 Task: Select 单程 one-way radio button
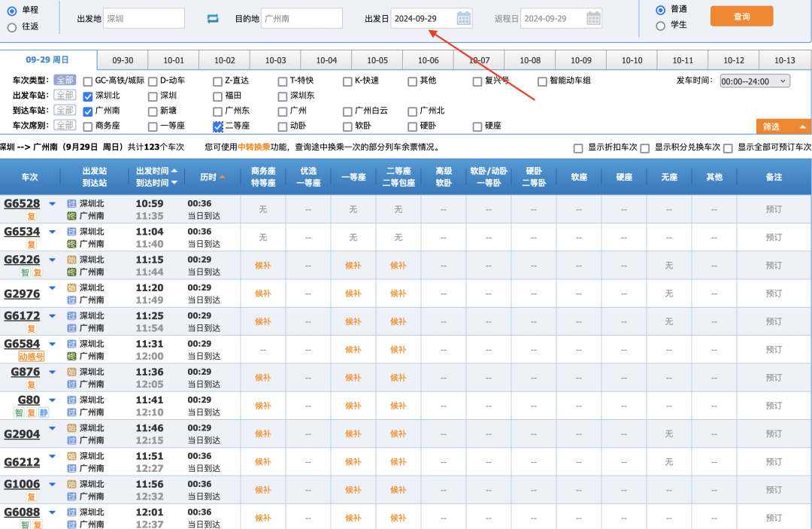(x=12, y=11)
